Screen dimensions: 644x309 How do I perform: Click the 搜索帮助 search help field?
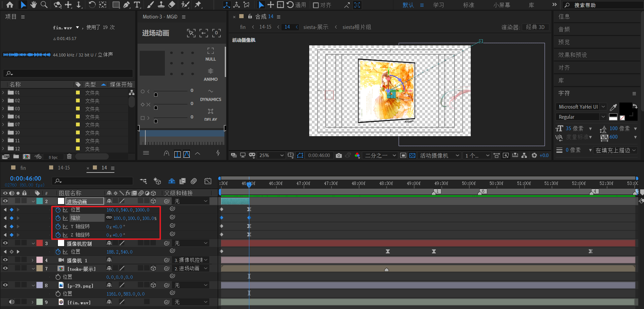pyautogui.click(x=602, y=5)
